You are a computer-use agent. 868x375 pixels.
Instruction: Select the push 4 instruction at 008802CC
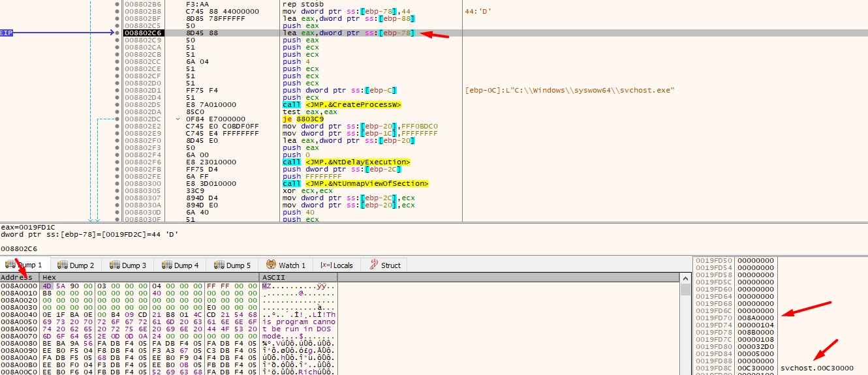click(x=296, y=61)
